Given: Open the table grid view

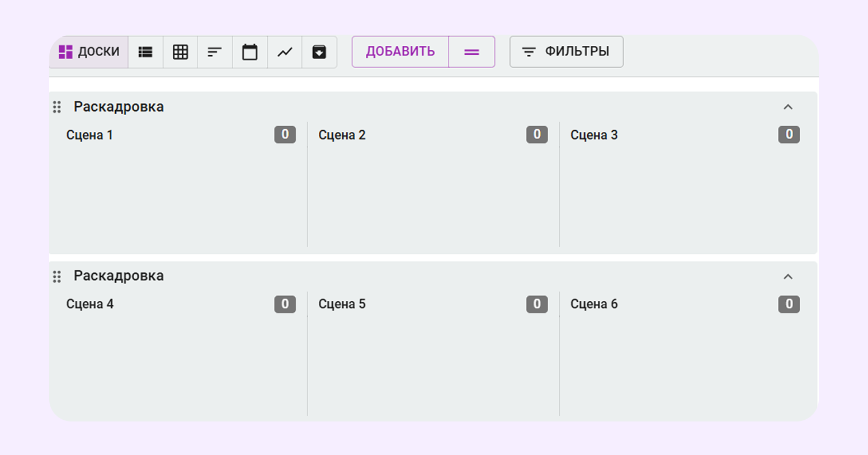Looking at the screenshot, I should pyautogui.click(x=180, y=52).
